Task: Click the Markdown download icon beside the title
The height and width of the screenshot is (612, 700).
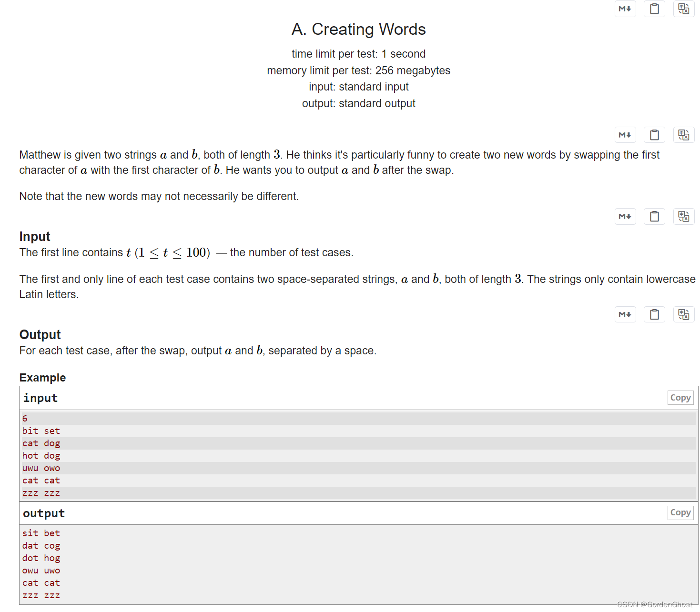Action: click(625, 9)
